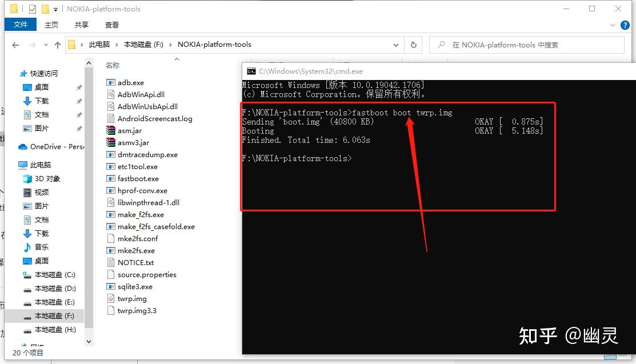Screen dimensions: 636x364
Task: Select dmtracedump.exe file
Action: tap(147, 155)
